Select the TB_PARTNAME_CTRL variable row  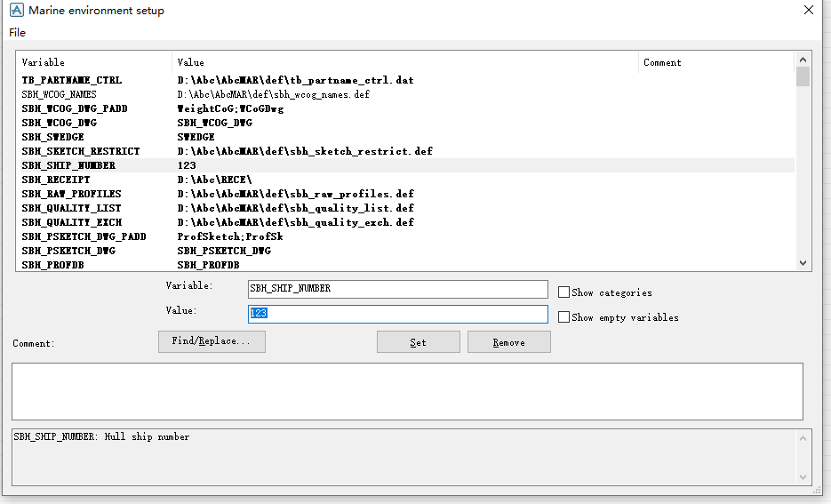72,80
